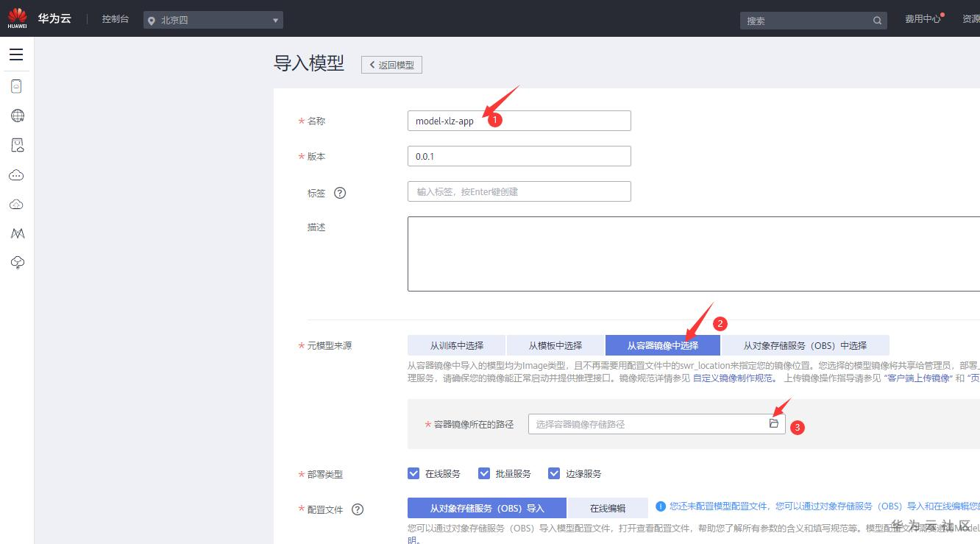Screen dimensions: 980x544
Task: Open the 客户端上传镜像 link
Action: click(x=918, y=378)
